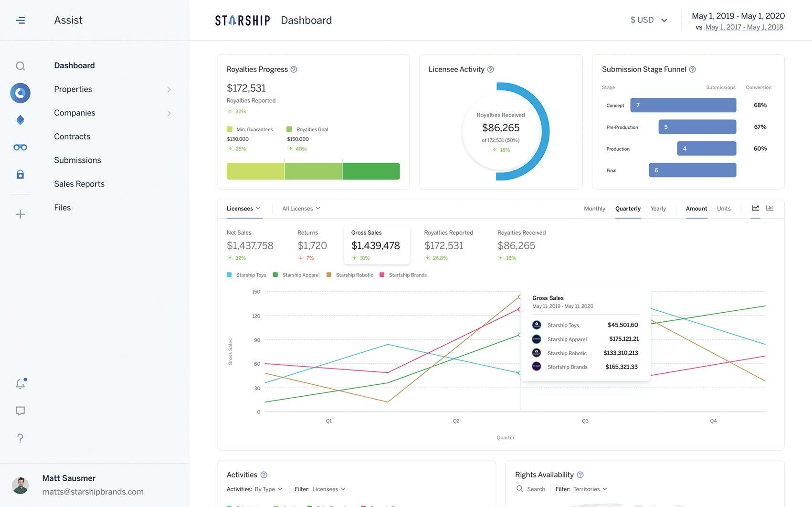The image size is (812, 507).
Task: Switch to the Monthly tab
Action: (594, 209)
